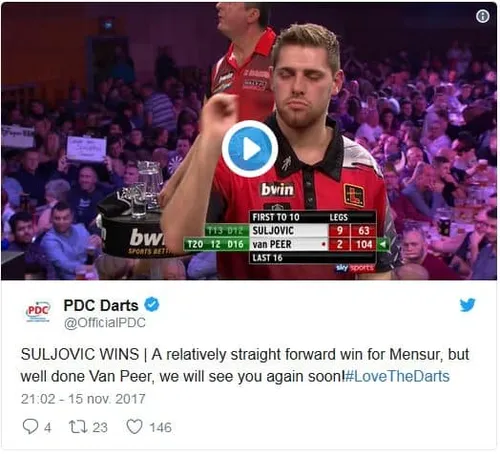Click the bwin logo on the player's shirt

click(x=277, y=189)
